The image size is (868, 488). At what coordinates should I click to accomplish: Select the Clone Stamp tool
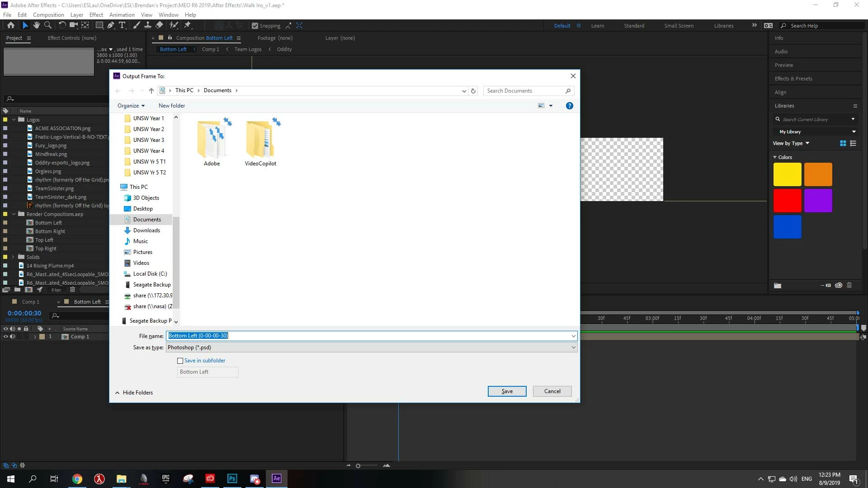point(147,25)
